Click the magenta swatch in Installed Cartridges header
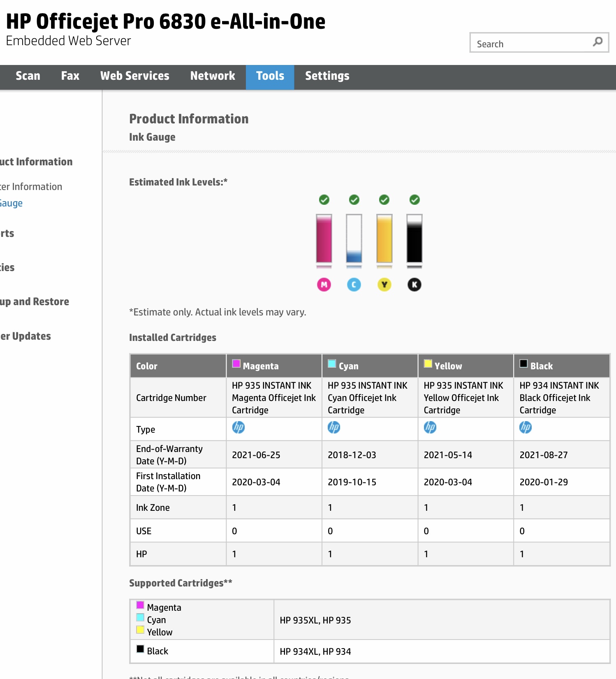Viewport: 616px width, 679px height. pyautogui.click(x=236, y=364)
